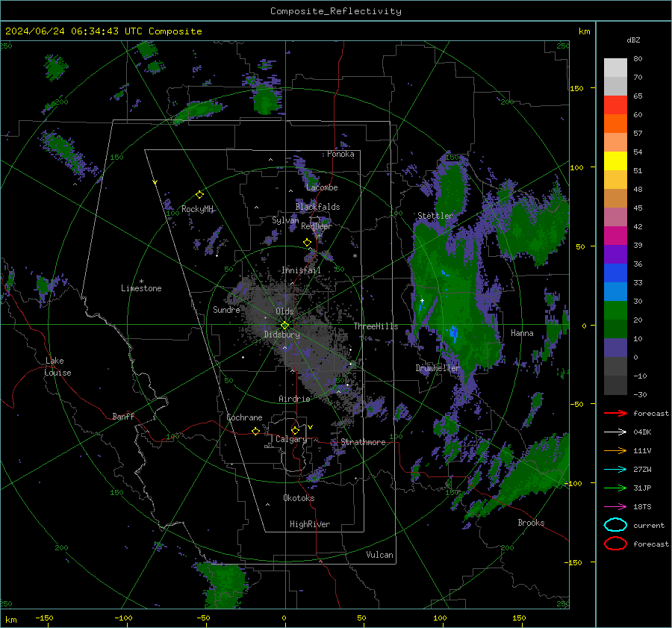Screen dimensions: 672x628
Task: Click the Brooks town label
Action: pos(531,523)
